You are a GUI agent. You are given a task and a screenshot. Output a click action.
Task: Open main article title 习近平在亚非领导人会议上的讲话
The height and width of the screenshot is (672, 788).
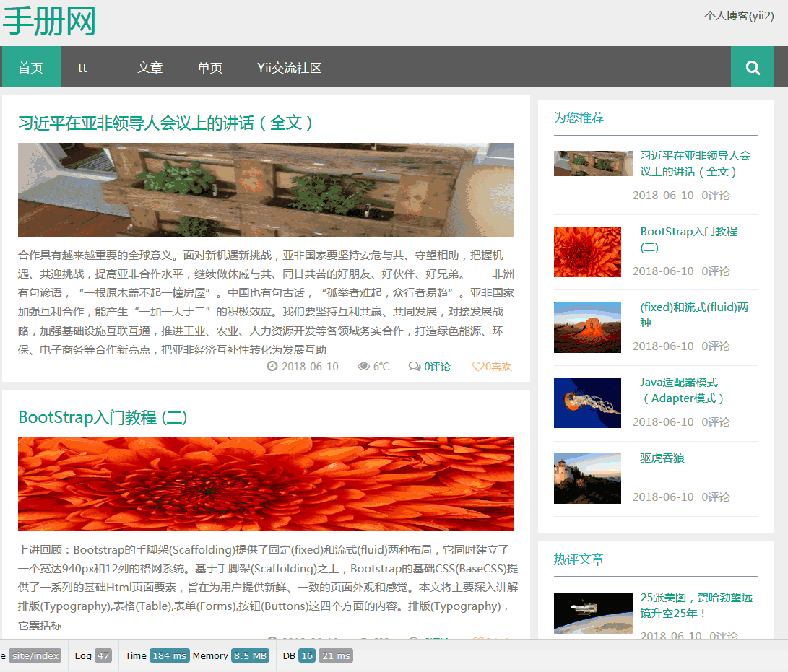coord(166,123)
